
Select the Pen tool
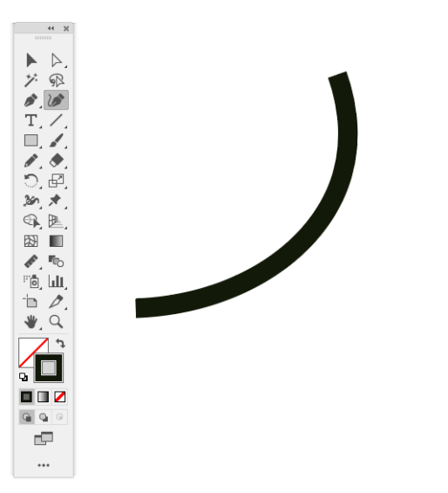(x=31, y=100)
